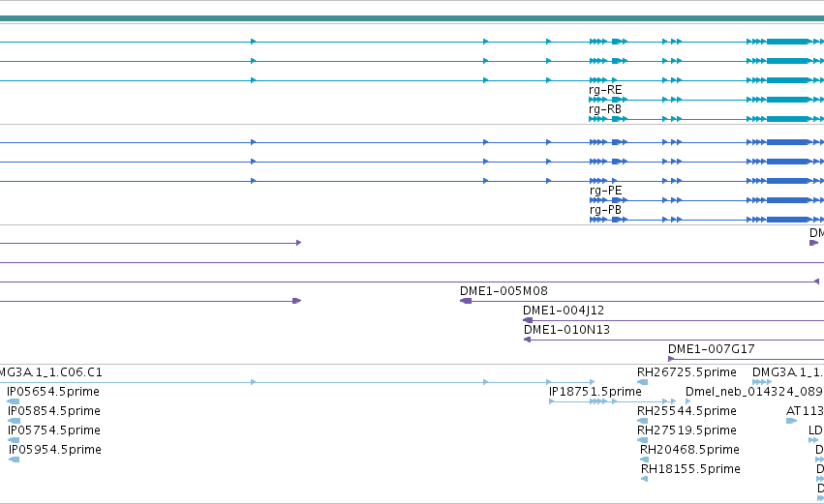
Task: Select the DME1-010N13 clone label
Action: [566, 330]
